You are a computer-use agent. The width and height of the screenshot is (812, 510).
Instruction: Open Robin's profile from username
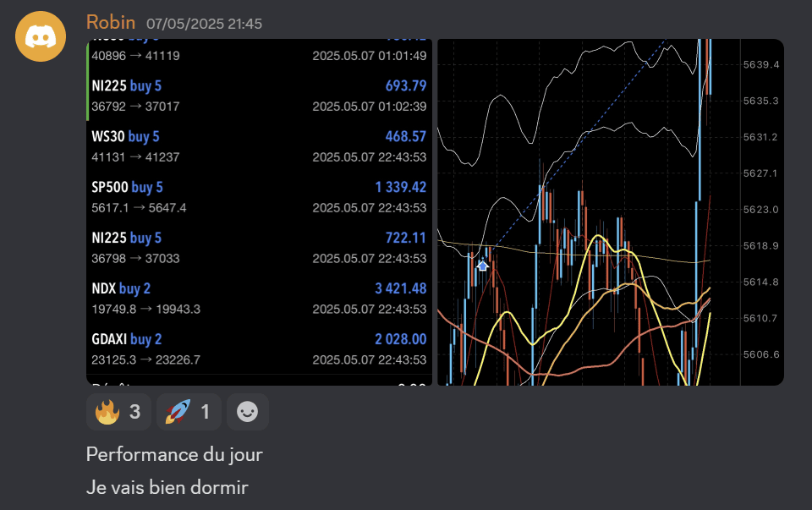tap(111, 22)
